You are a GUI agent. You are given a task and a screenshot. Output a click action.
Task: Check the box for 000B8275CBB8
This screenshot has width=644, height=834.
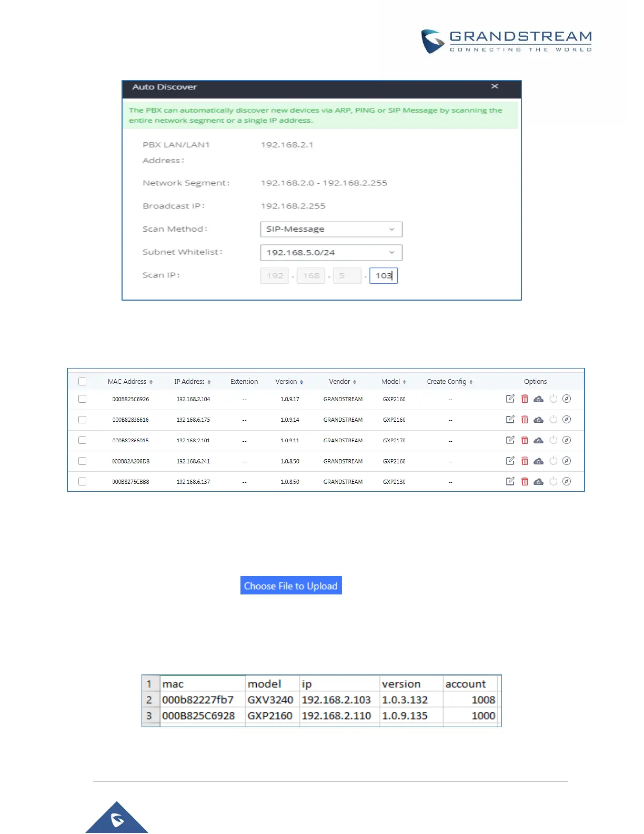[82, 481]
